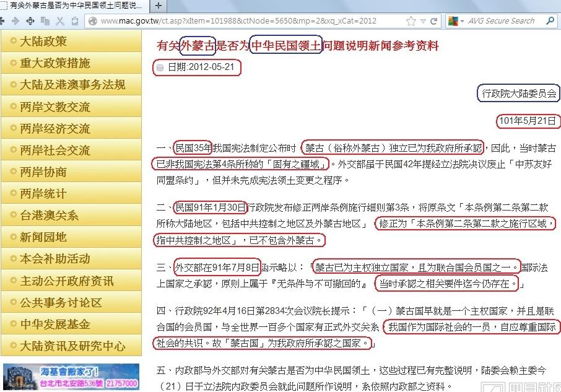Reload the page with refresh icon
This screenshot has width=561, height=392.
click(x=433, y=21)
